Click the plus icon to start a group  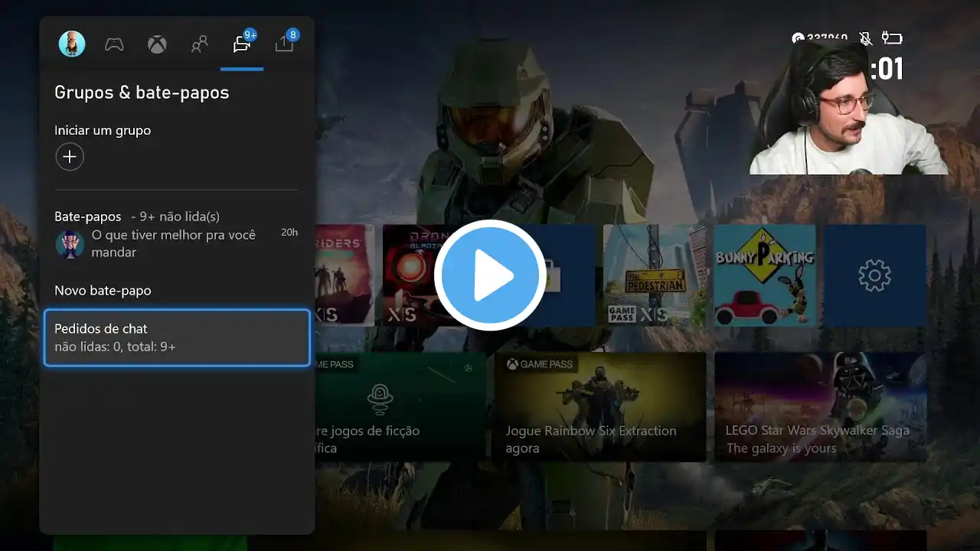click(x=70, y=157)
